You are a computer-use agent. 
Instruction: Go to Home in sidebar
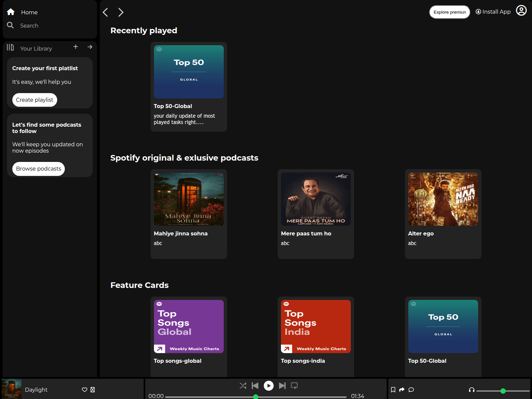pyautogui.click(x=29, y=12)
